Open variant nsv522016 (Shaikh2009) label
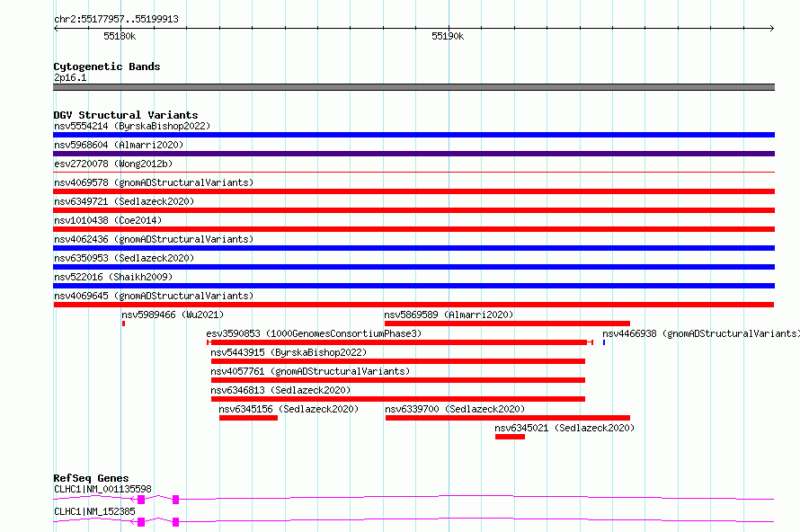This screenshot has width=800, height=532. pos(113,277)
